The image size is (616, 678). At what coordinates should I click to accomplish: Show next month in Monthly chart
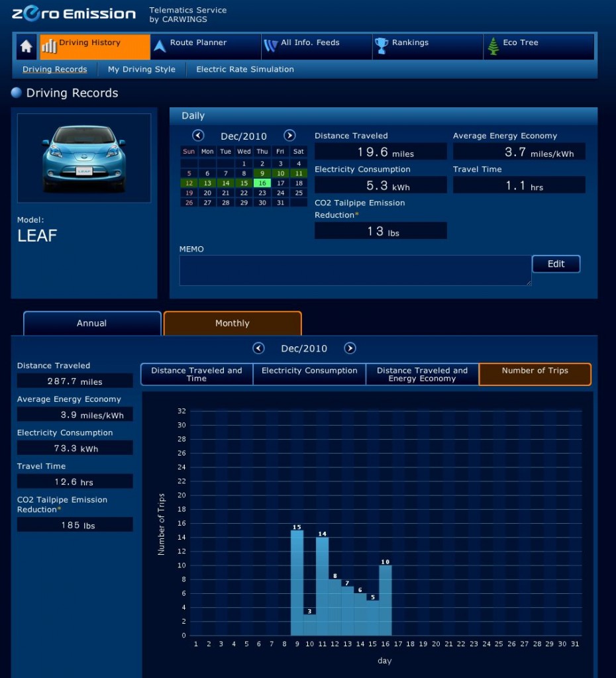pos(350,348)
